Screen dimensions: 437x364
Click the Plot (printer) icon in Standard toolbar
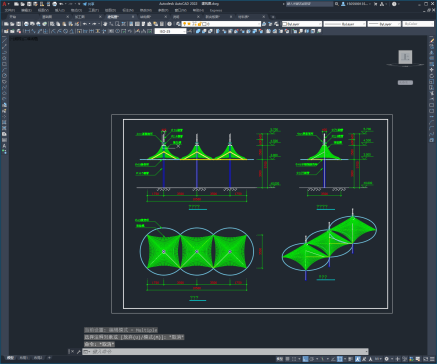tap(26, 24)
